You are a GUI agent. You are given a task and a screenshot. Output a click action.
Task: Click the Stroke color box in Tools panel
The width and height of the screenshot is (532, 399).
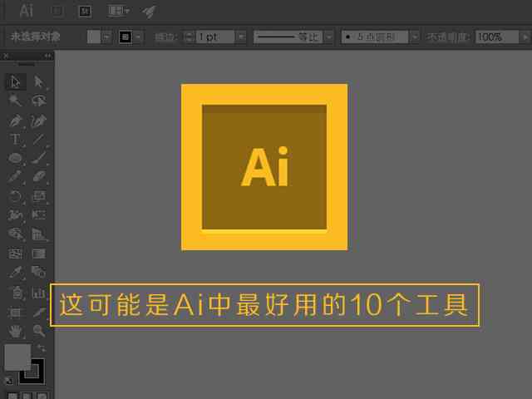point(37,377)
